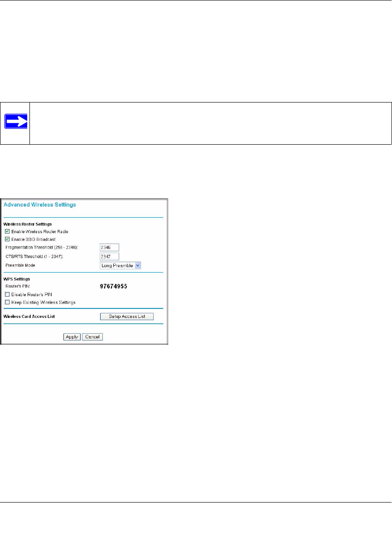Check Keep Existing Wireless Settings
Viewport: 392px width, 537px height.
(7, 303)
